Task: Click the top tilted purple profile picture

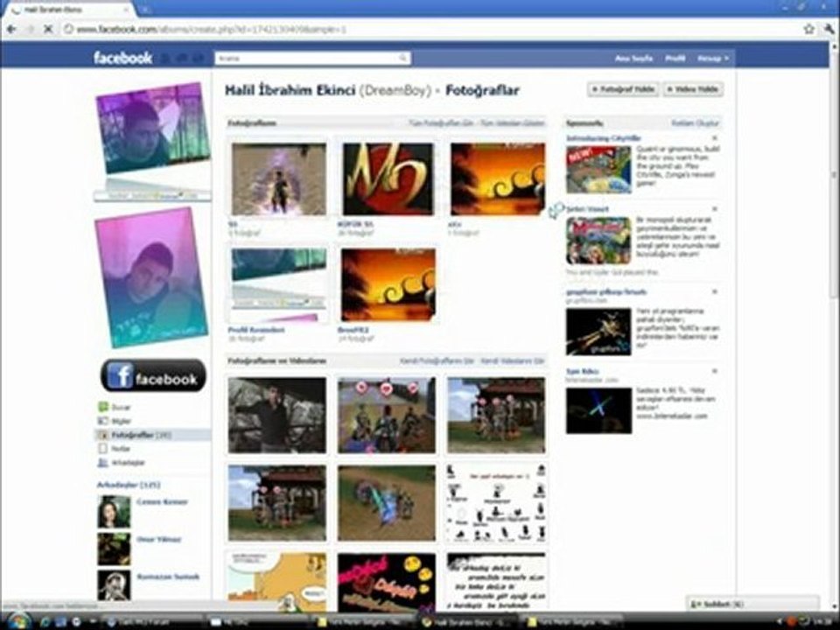Action: point(152,129)
